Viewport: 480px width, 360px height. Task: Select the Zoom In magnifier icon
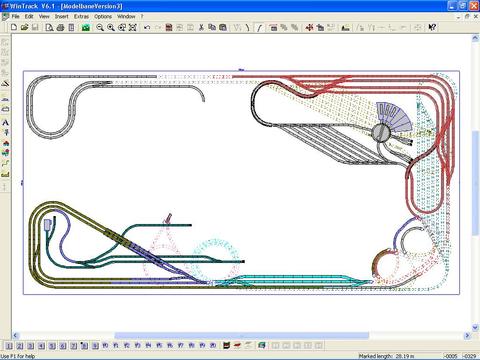111,28
